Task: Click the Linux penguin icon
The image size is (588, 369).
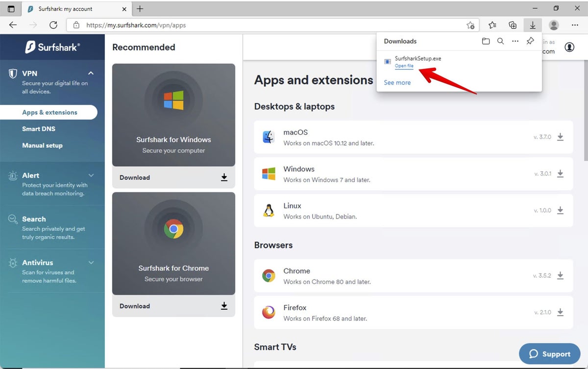Action: tap(269, 211)
